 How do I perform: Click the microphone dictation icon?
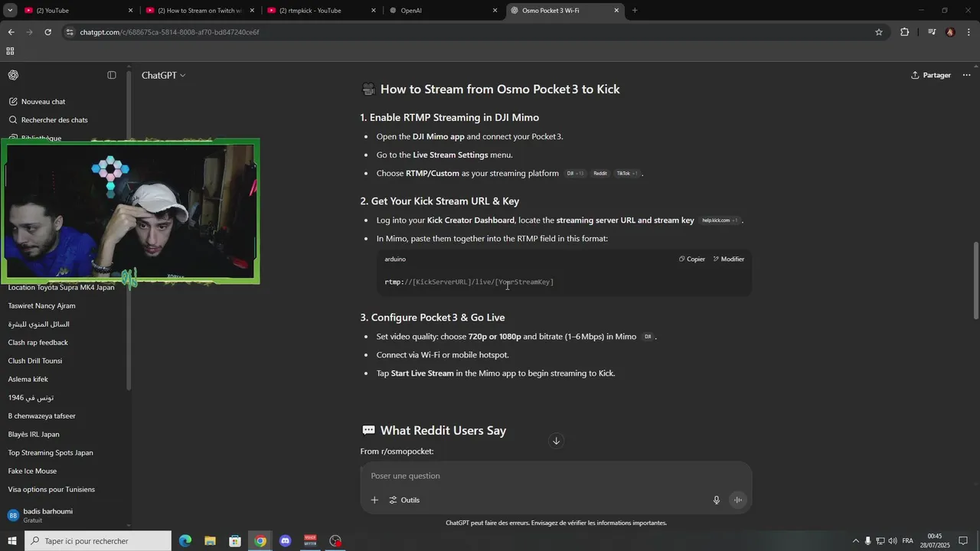pyautogui.click(x=717, y=500)
